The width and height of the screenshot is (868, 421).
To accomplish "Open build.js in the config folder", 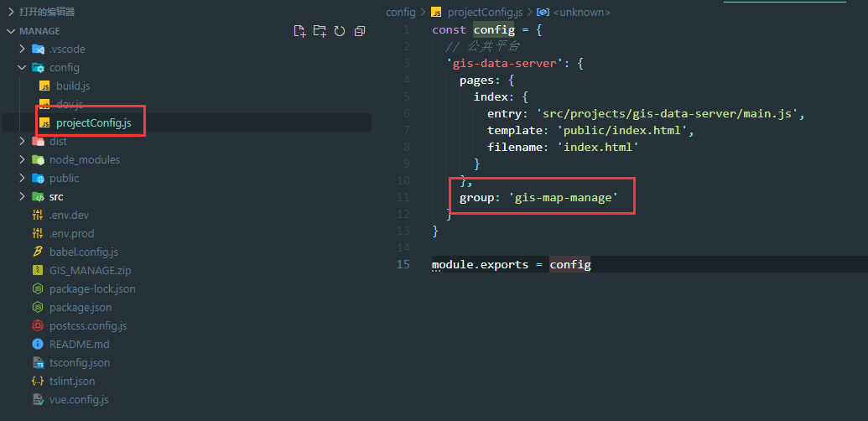I will click(x=73, y=86).
